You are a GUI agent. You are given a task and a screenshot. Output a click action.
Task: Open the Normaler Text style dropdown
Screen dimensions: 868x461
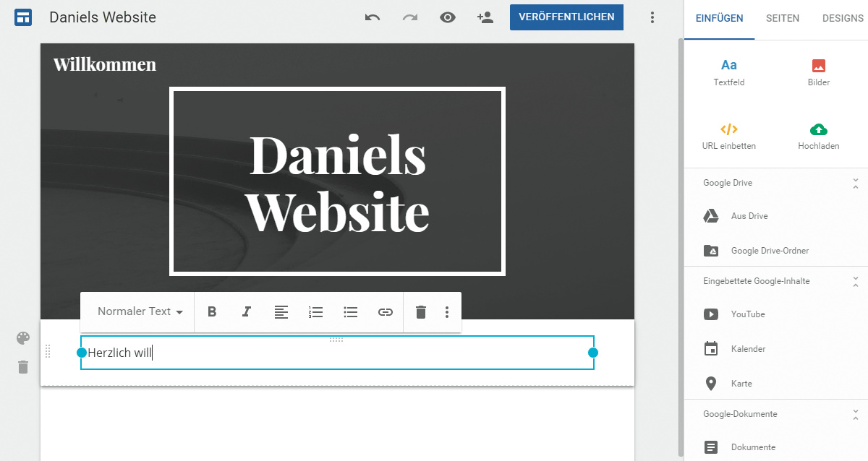pyautogui.click(x=140, y=311)
